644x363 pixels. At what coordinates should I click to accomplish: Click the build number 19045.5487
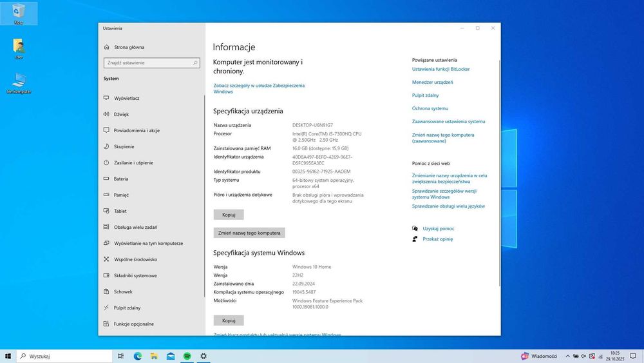pyautogui.click(x=304, y=292)
